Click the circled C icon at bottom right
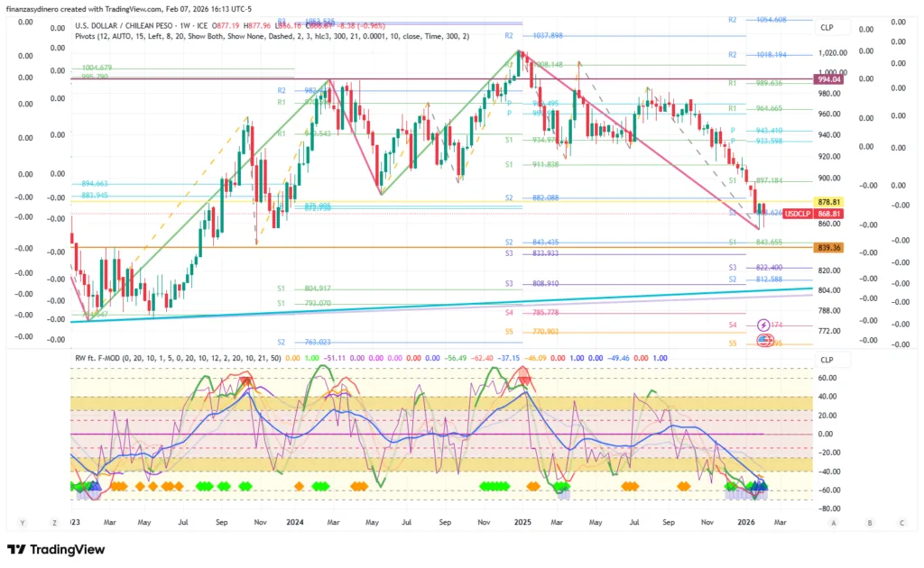 pos(901,522)
